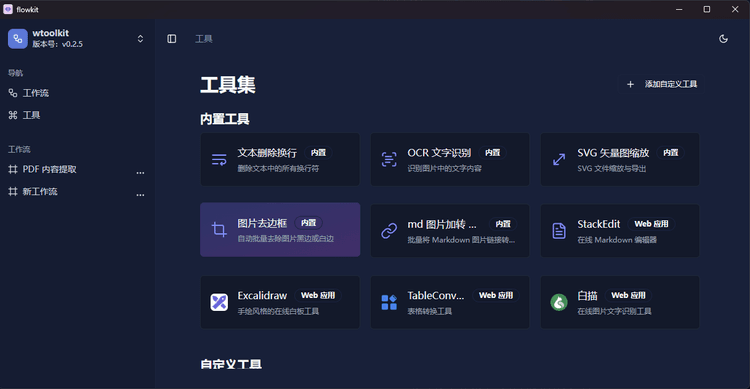Click the 内置 badge on SVG 矢量图缩放
Image resolution: width=750 pixels, height=389 pixels.
pyautogui.click(x=671, y=153)
